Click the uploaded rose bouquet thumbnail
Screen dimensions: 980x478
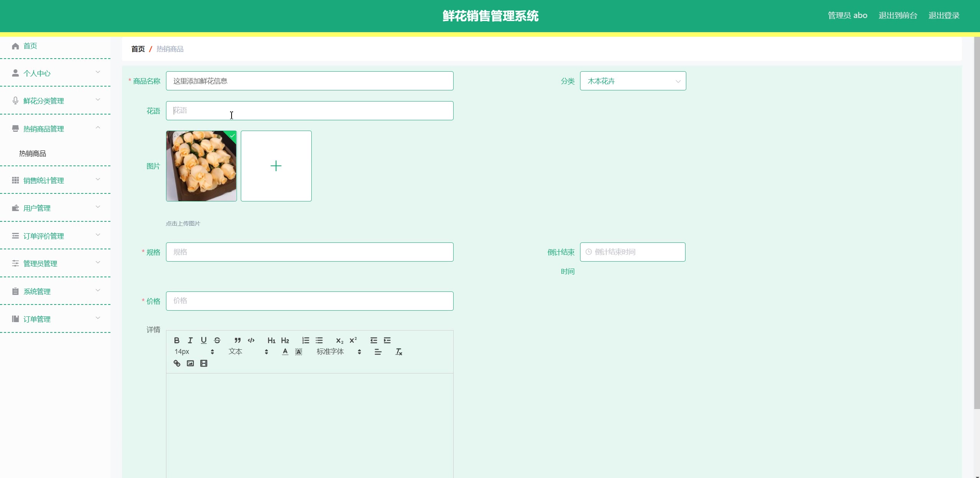pos(201,166)
